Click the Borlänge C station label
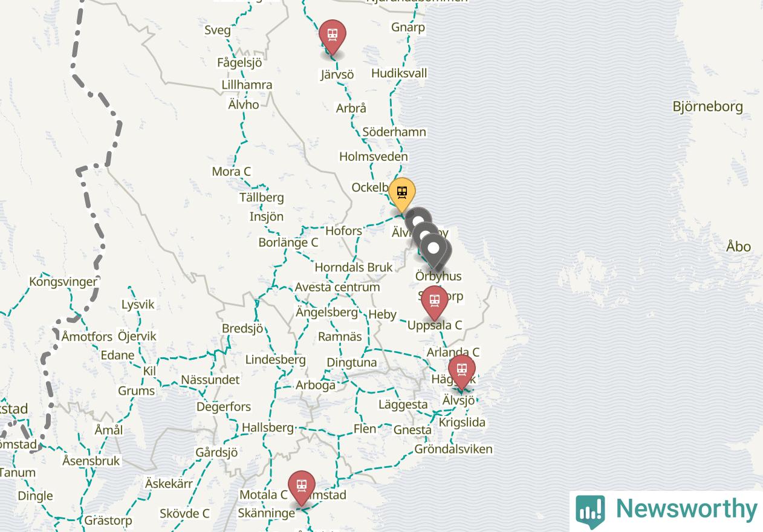763x532 pixels. 288,242
